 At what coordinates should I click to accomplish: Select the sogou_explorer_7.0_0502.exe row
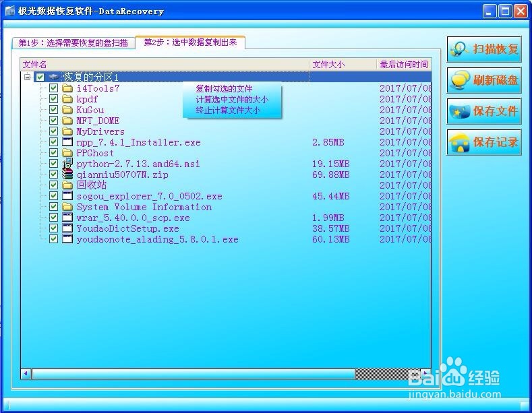pyautogui.click(x=226, y=196)
